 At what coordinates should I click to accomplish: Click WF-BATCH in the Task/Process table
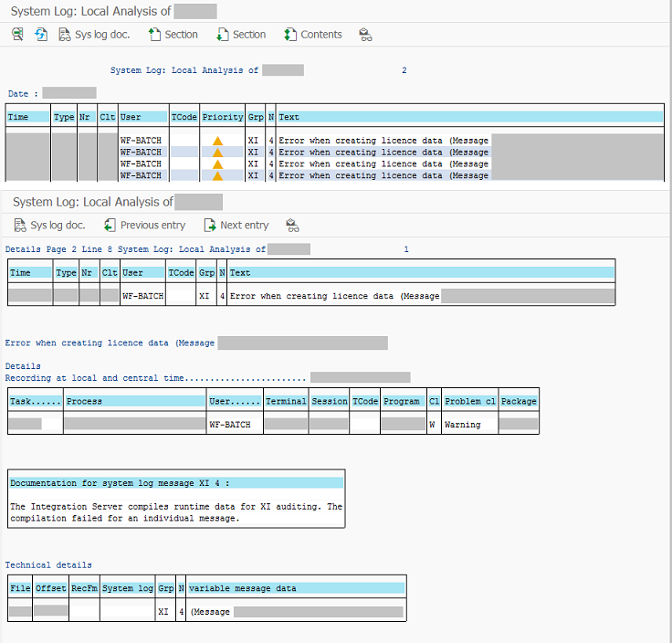coord(230,425)
